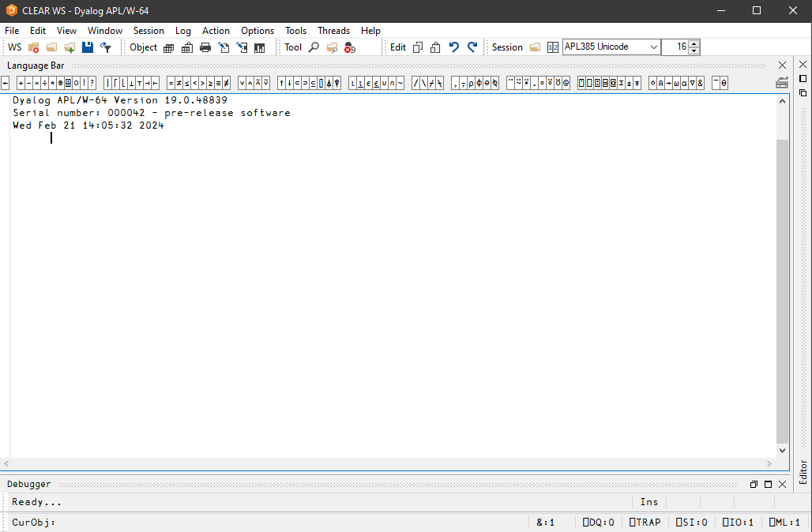Save the current workspace
The width and height of the screenshot is (812, 532).
click(x=87, y=47)
